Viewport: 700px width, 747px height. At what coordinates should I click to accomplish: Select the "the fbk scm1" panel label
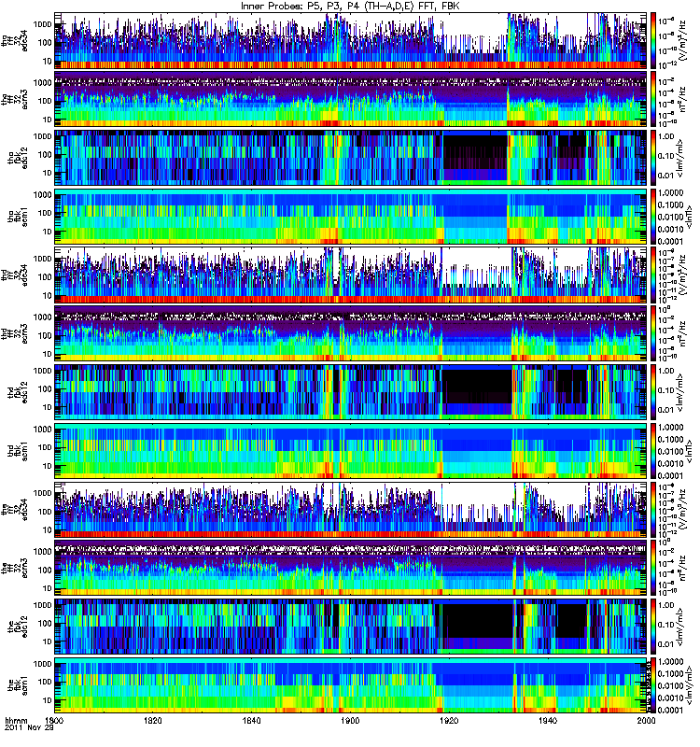pyautogui.click(x=19, y=685)
